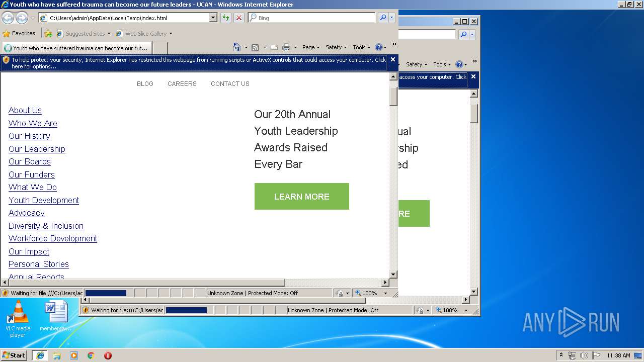The image size is (644, 362).
Task: Click the security shield in the information bar
Action: coord(6,60)
